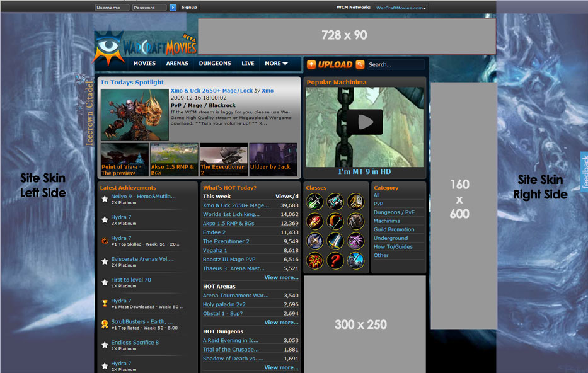This screenshot has width=588, height=373.
Task: Select the purple tentacle class icon
Action: [355, 241]
